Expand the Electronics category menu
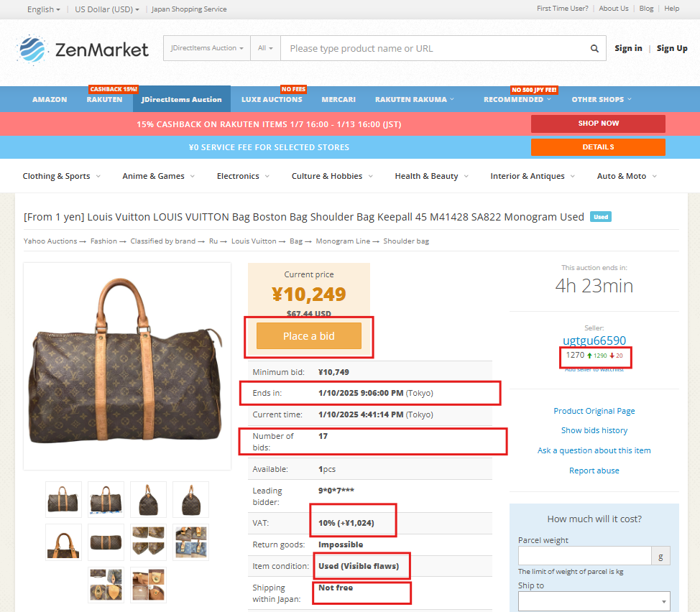700x612 pixels. (x=243, y=176)
